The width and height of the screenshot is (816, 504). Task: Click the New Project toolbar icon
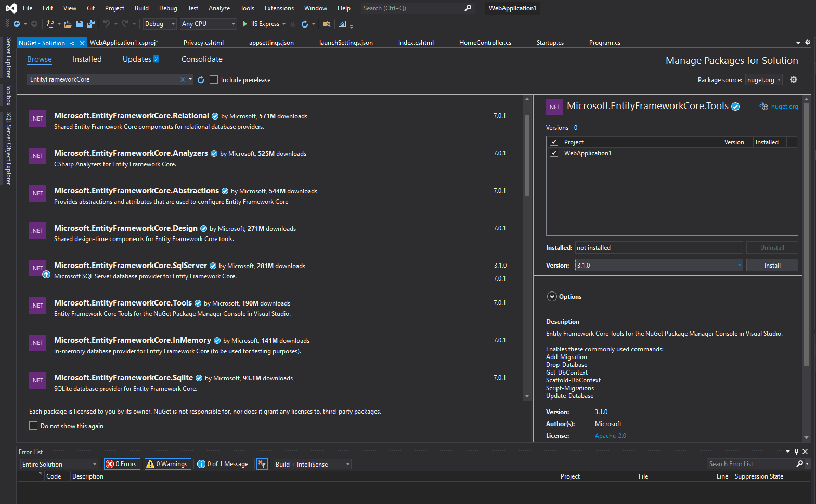click(x=50, y=24)
